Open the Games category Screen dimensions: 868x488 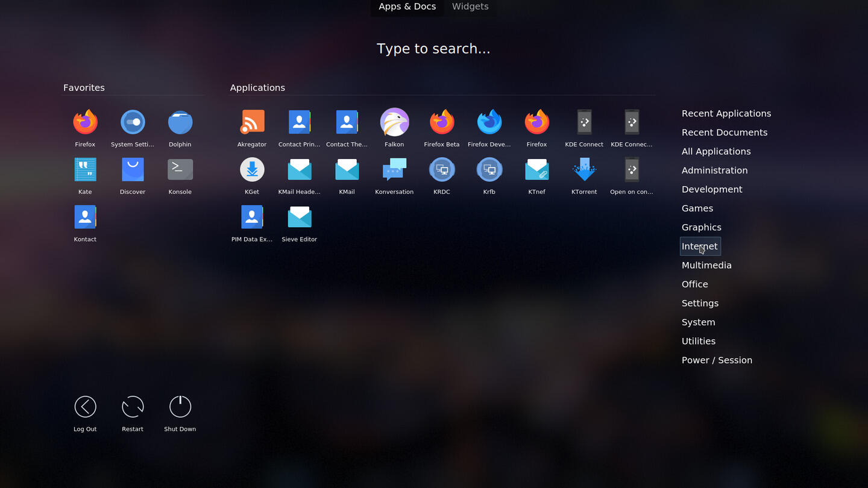[x=697, y=208]
